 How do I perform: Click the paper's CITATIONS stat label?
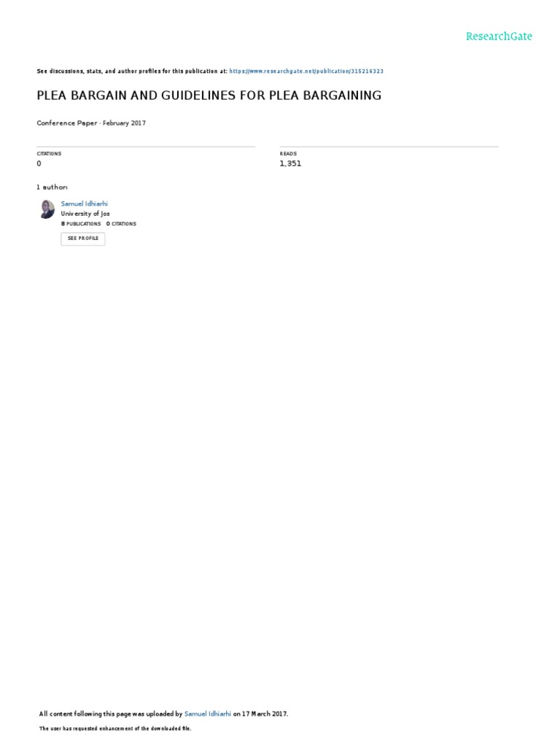point(49,153)
